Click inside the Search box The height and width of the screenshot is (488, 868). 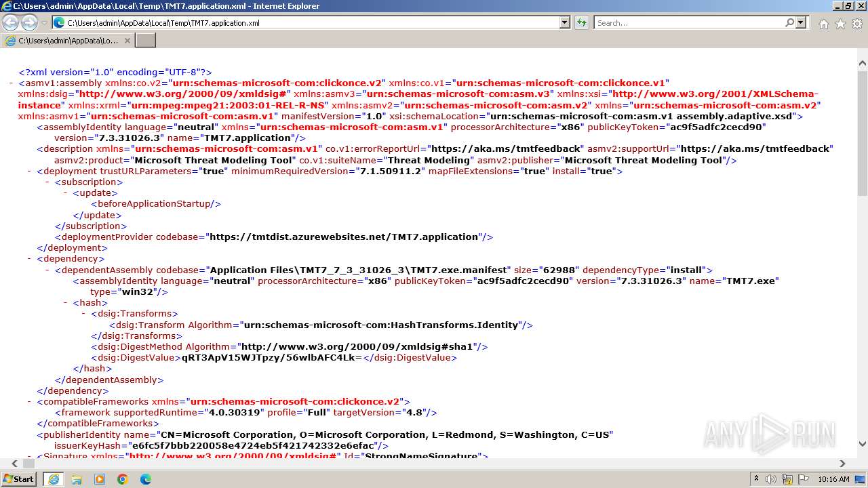(689, 22)
